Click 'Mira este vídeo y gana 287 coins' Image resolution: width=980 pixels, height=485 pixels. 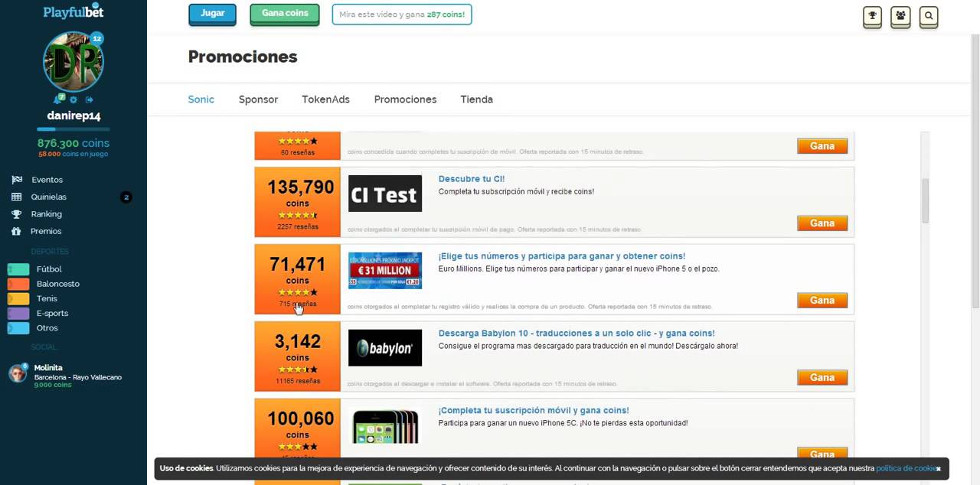[402, 15]
